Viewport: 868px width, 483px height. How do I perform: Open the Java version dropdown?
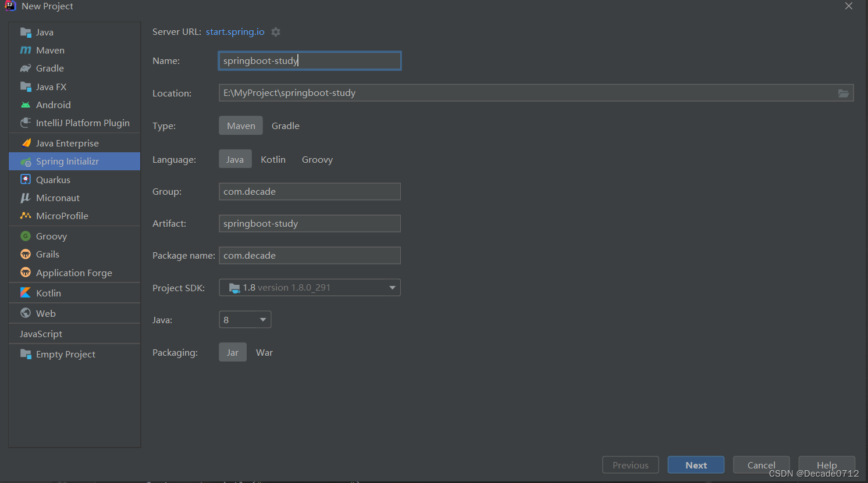tap(245, 320)
